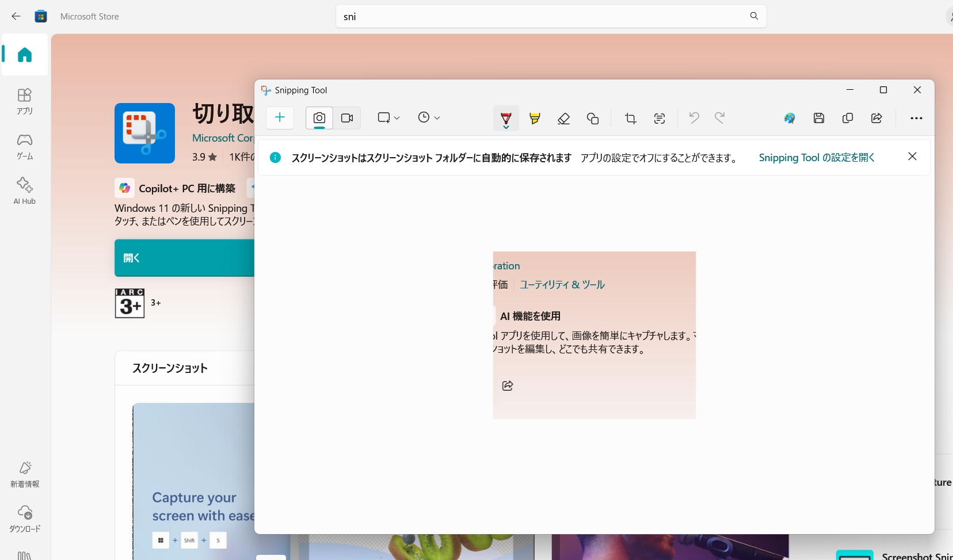Image resolution: width=953 pixels, height=560 pixels.
Task: Go to AI Hub in Store sidebar
Action: [25, 191]
